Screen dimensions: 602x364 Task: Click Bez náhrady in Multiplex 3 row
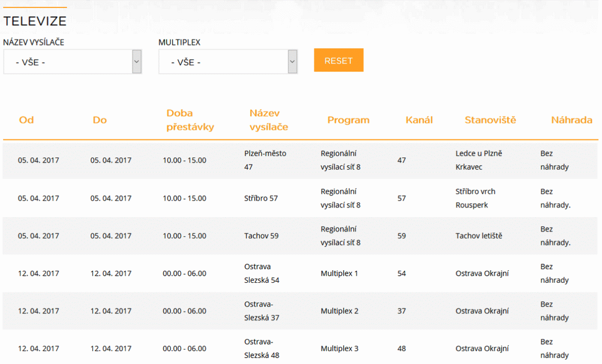click(554, 348)
